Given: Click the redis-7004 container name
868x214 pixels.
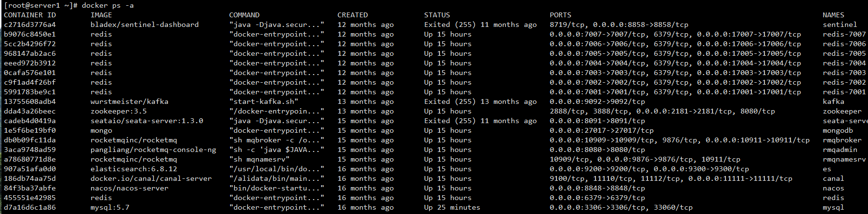Looking at the screenshot, I should click(844, 63).
